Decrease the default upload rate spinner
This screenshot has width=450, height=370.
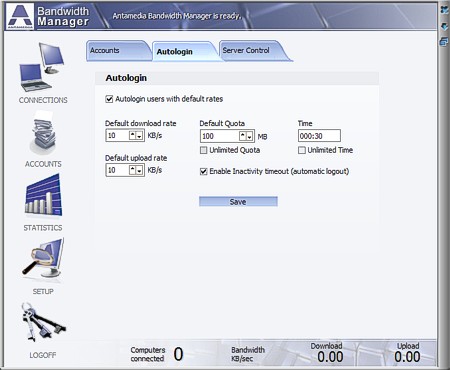coord(140,170)
